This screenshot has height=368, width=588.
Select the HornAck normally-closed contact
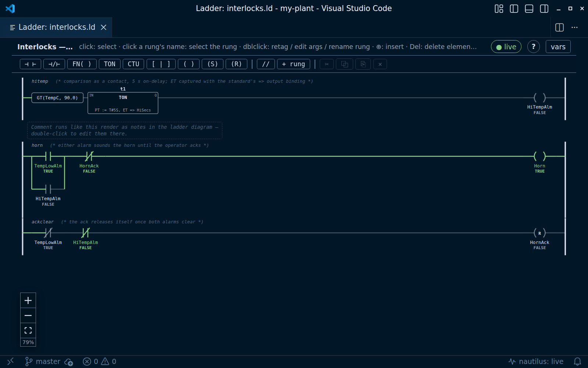(89, 156)
